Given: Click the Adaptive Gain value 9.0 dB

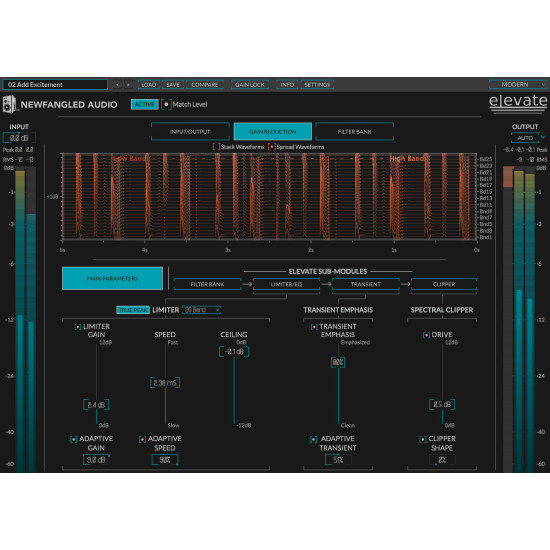Looking at the screenshot, I should click(x=96, y=460).
